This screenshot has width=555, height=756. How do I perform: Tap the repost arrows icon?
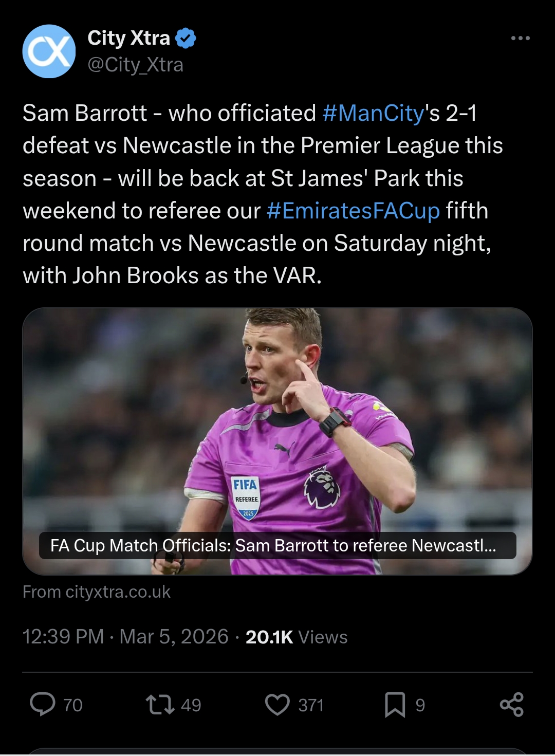point(160,705)
